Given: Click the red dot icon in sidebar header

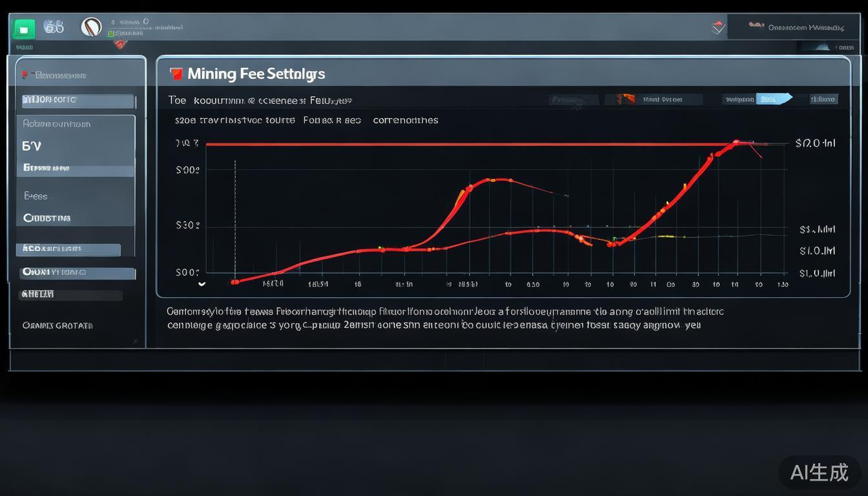Looking at the screenshot, I should point(25,75).
